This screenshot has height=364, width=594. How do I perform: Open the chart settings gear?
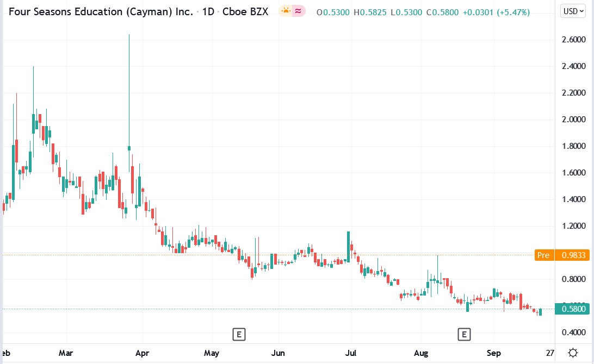pos(573,353)
